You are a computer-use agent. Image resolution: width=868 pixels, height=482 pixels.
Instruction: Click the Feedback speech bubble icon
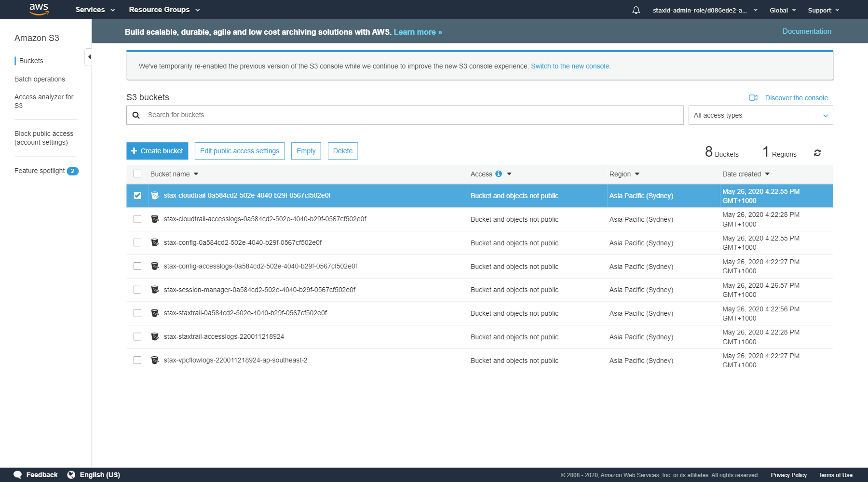pyautogui.click(x=18, y=475)
